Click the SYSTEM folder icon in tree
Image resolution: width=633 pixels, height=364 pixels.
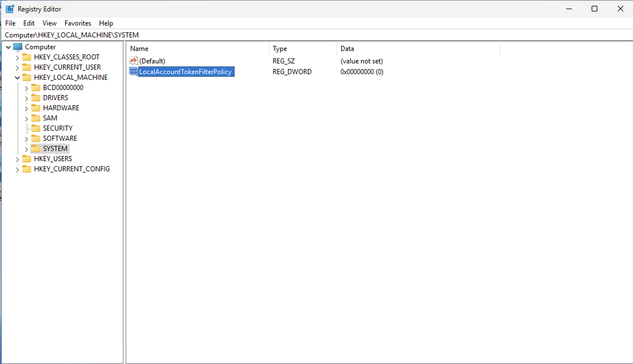[x=36, y=149]
